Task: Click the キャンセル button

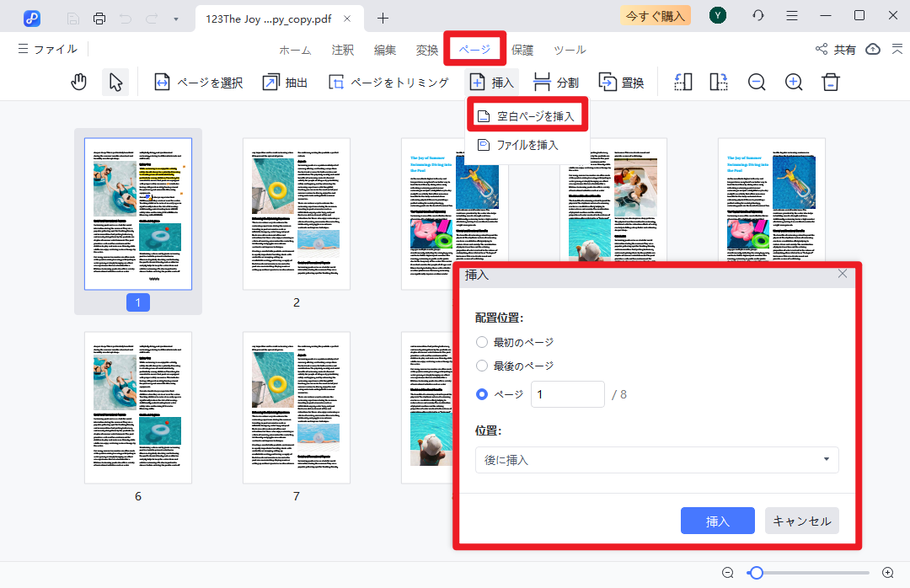Action: (801, 521)
